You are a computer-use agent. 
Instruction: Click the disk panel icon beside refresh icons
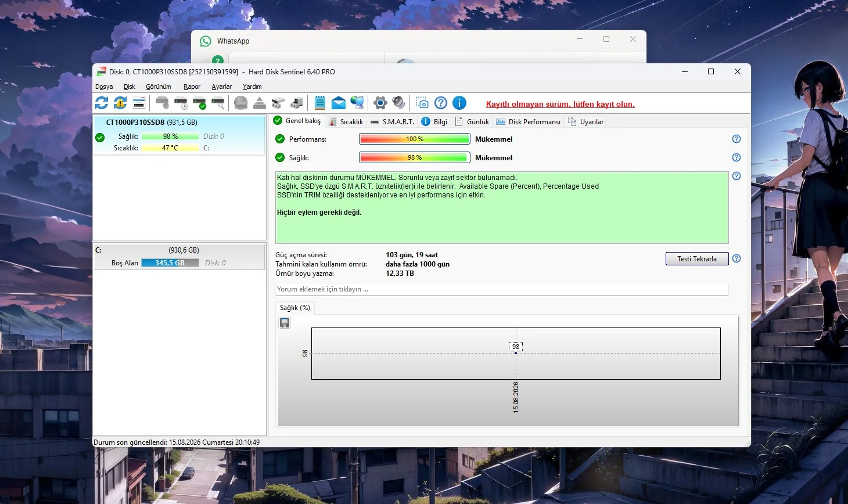coord(139,103)
